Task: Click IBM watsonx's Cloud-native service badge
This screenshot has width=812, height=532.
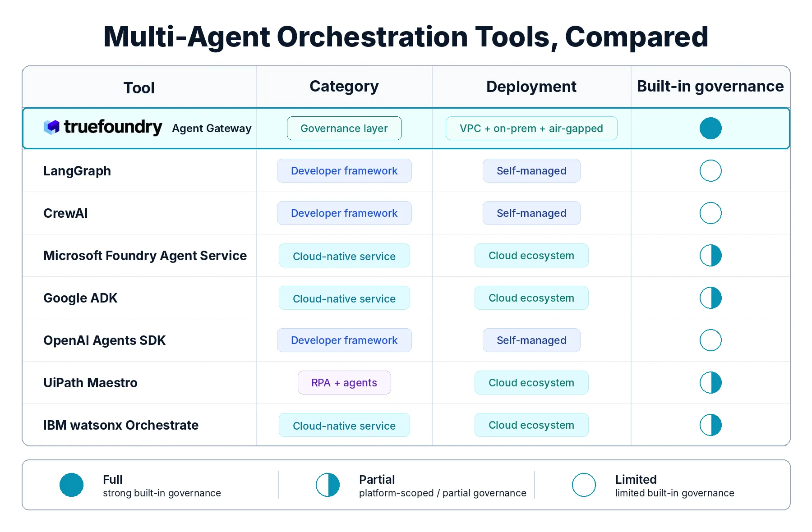Action: pos(344,425)
